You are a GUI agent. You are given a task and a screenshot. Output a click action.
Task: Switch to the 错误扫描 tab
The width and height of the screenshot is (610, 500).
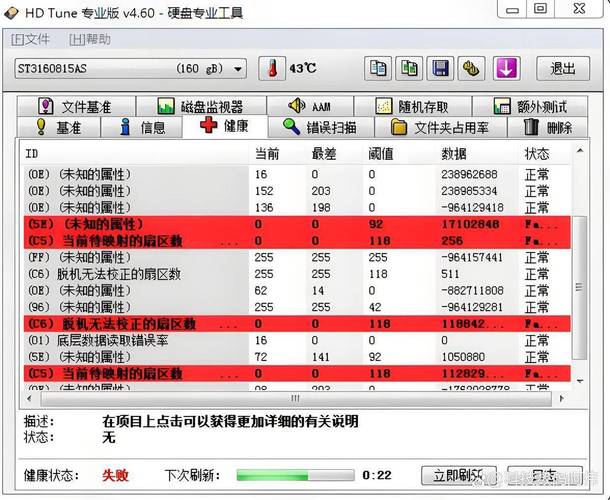click(321, 127)
